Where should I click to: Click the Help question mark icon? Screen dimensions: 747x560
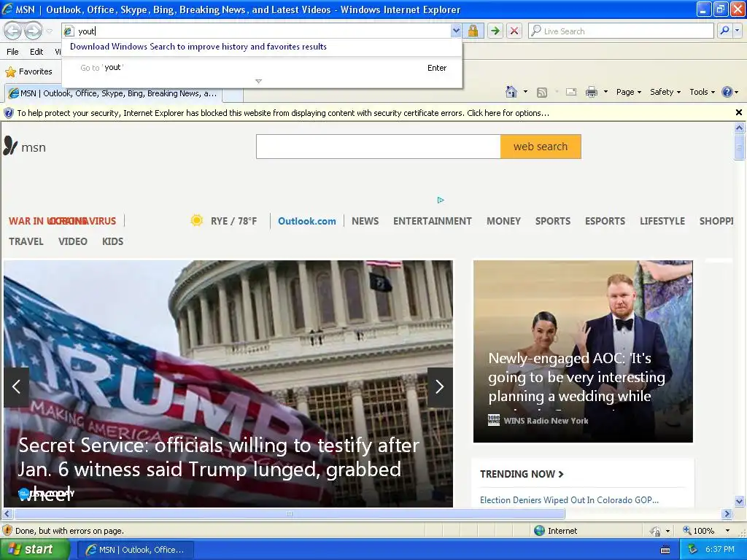(727, 92)
